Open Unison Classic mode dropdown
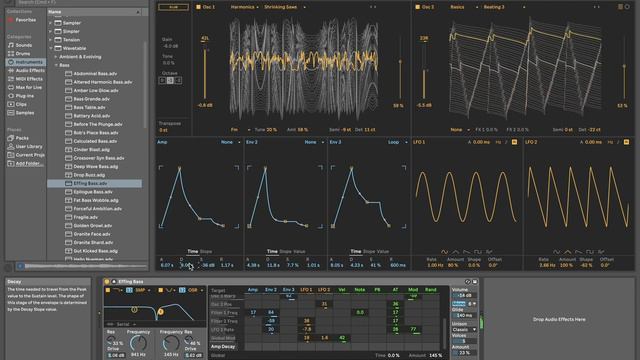The width and height of the screenshot is (640, 360). (x=464, y=329)
